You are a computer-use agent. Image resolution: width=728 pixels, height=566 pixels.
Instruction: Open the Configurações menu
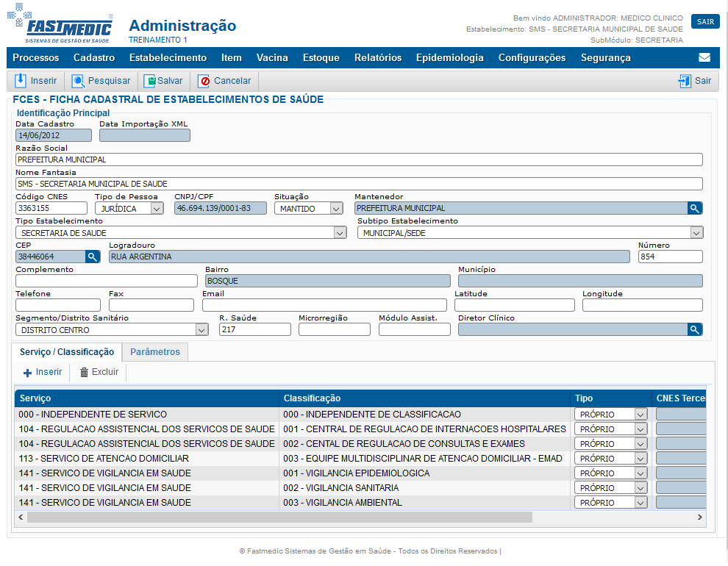pyautogui.click(x=532, y=57)
